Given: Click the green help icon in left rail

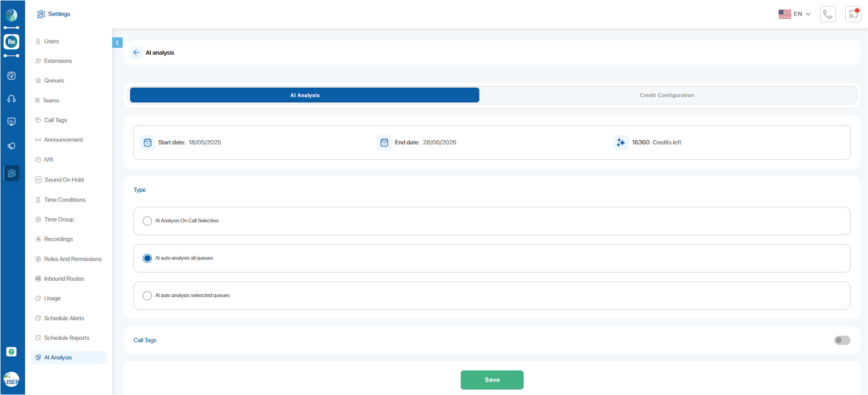Looking at the screenshot, I should pyautogui.click(x=11, y=352).
